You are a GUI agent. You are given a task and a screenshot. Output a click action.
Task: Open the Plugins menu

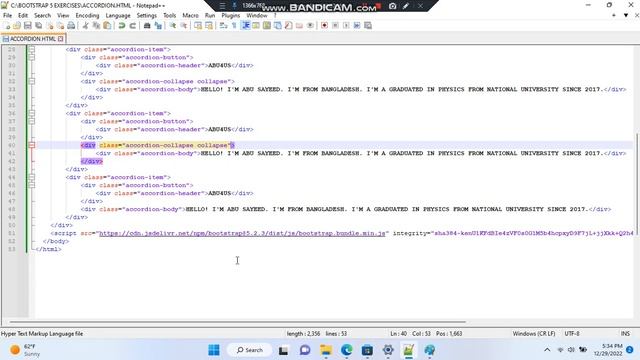pyautogui.click(x=231, y=16)
